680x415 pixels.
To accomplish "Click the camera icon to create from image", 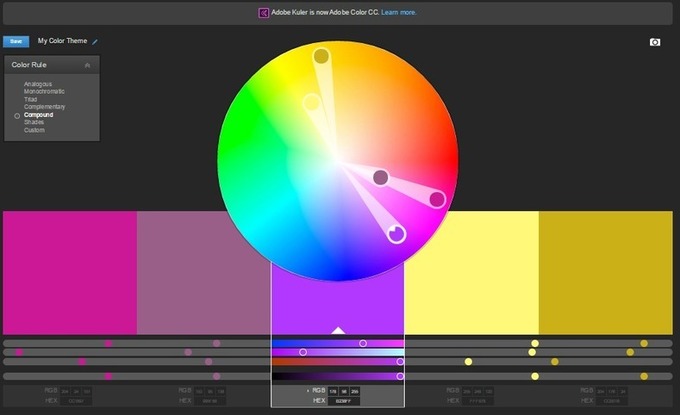I will (655, 42).
